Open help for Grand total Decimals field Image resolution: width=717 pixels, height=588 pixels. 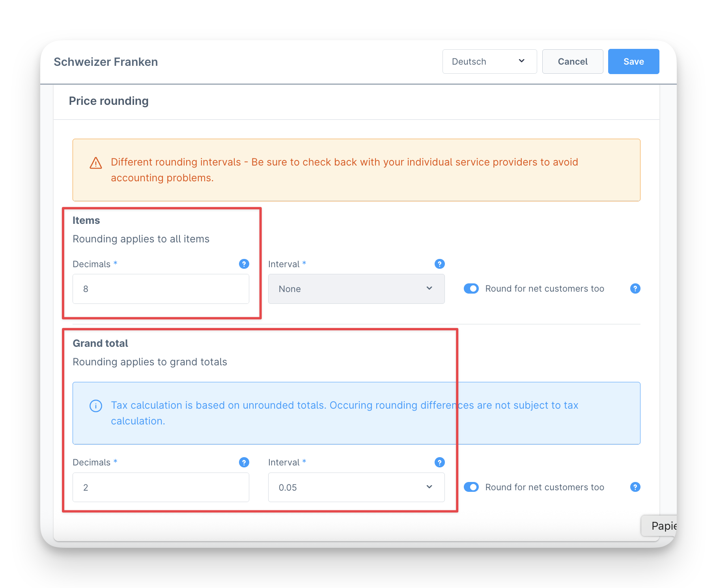244,462
